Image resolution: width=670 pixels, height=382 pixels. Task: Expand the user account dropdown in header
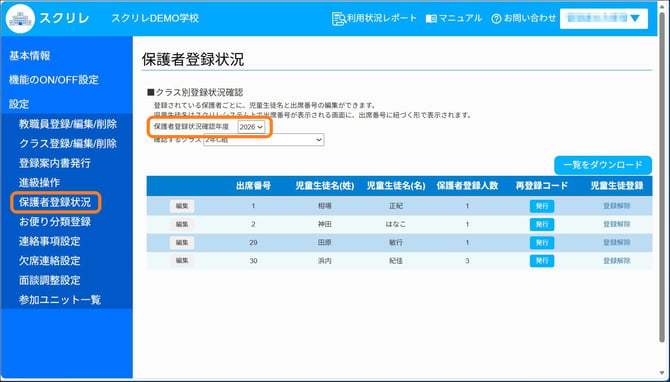604,18
